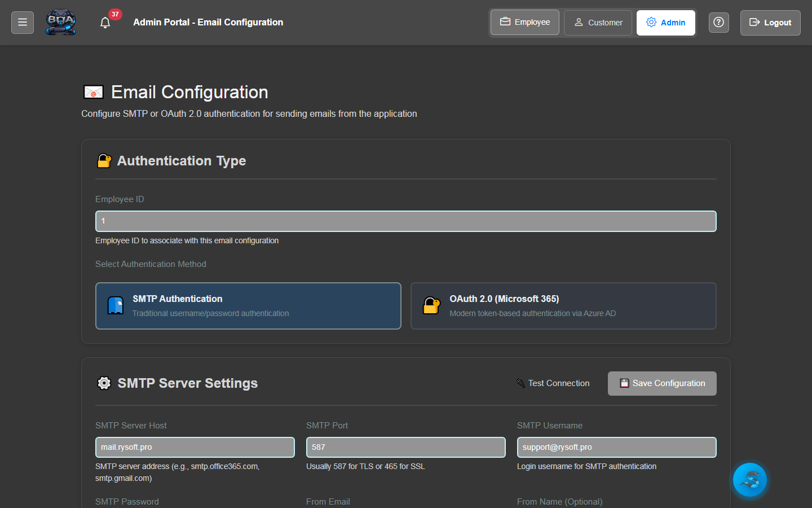Click the BOA logo icon
Image resolution: width=812 pixels, height=508 pixels.
tap(61, 23)
